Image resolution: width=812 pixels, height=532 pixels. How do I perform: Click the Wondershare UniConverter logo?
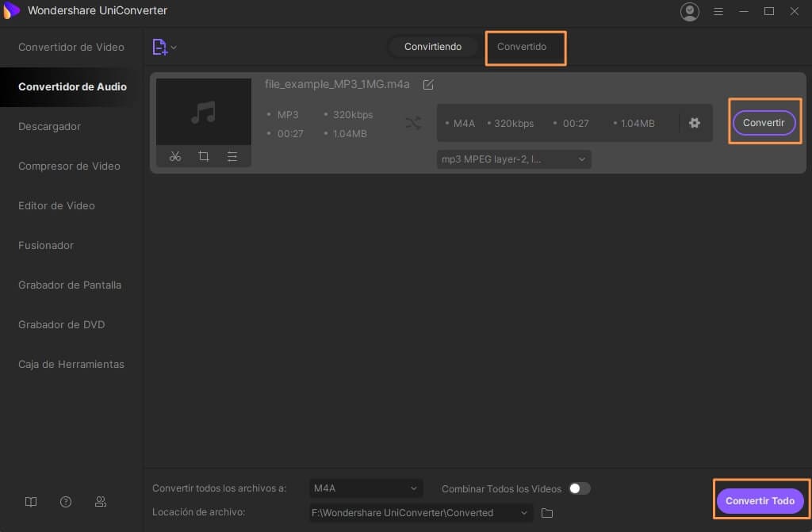pos(11,10)
